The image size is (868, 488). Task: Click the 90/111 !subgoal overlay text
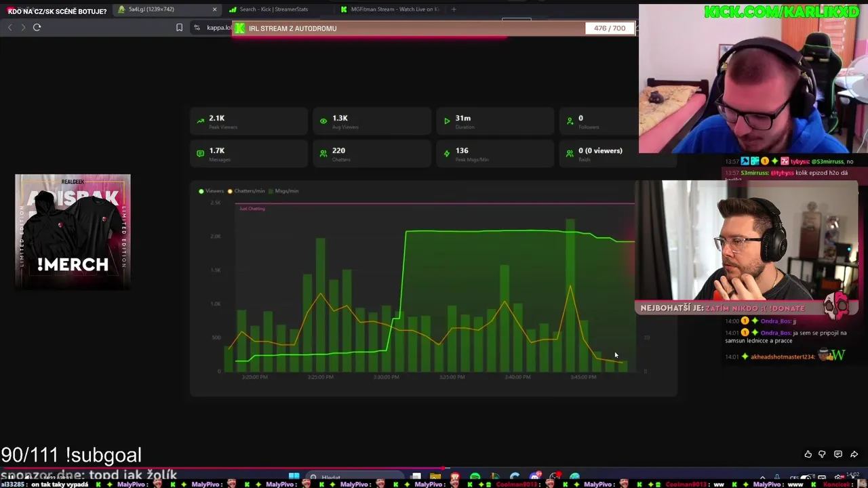coord(71,455)
